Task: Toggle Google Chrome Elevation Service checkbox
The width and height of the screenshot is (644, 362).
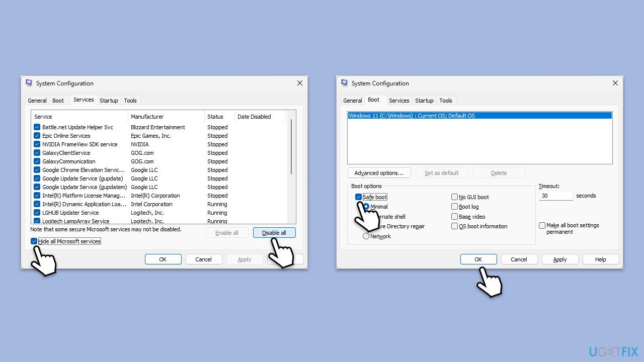Action: (37, 170)
